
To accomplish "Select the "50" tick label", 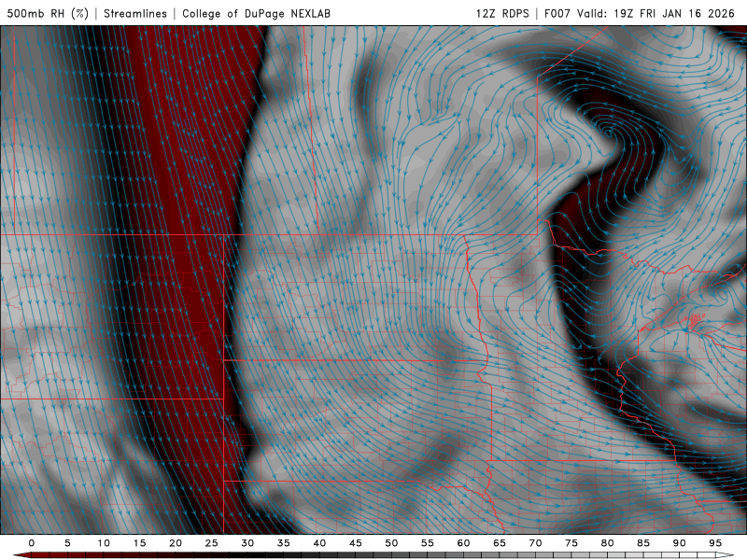I will (x=391, y=543).
